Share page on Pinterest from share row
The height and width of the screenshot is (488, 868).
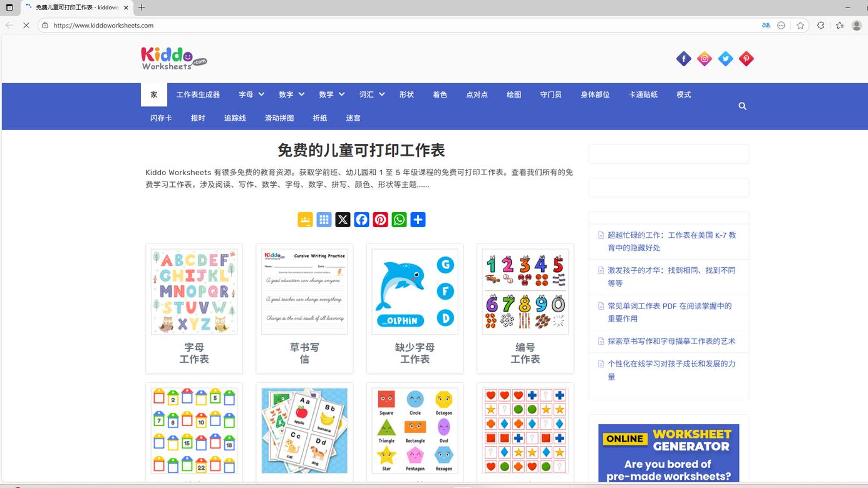380,220
